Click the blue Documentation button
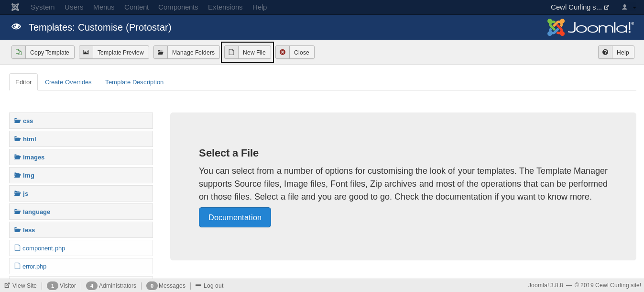 click(x=235, y=217)
